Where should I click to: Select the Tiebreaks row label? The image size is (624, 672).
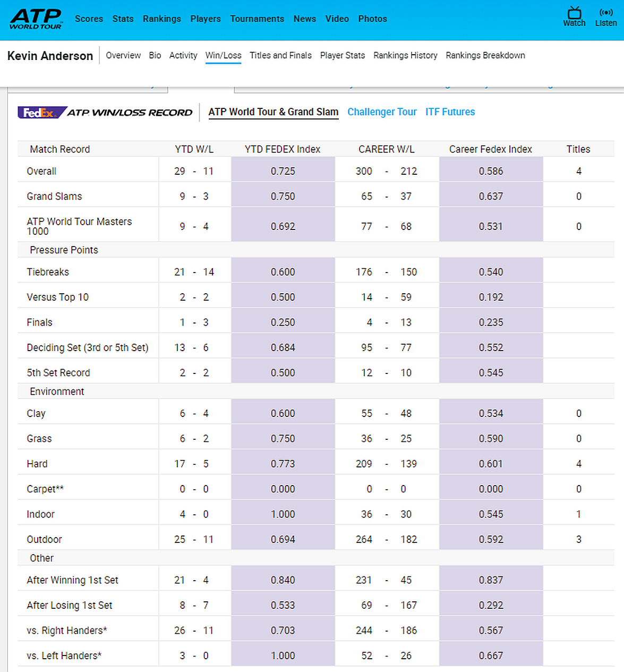pyautogui.click(x=48, y=272)
